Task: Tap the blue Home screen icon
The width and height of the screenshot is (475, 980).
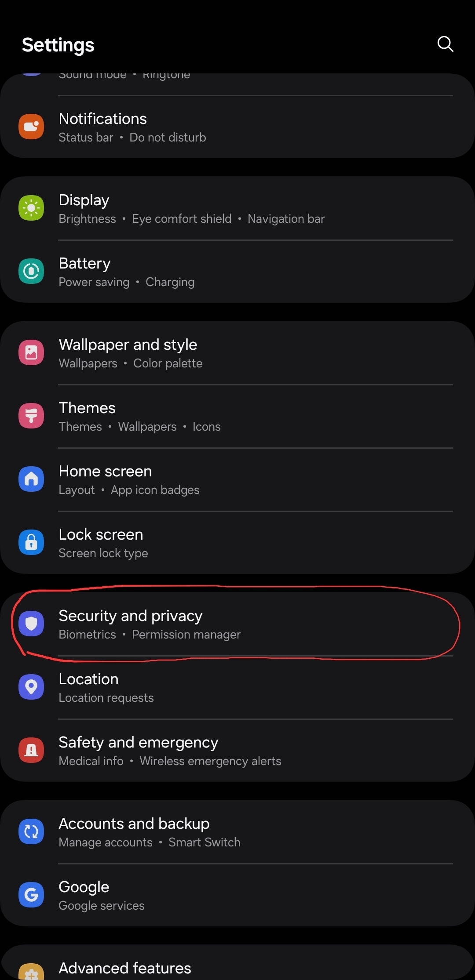Action: tap(31, 479)
